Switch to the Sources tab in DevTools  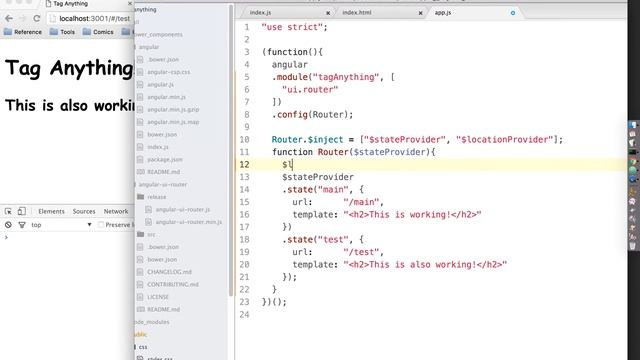84,211
